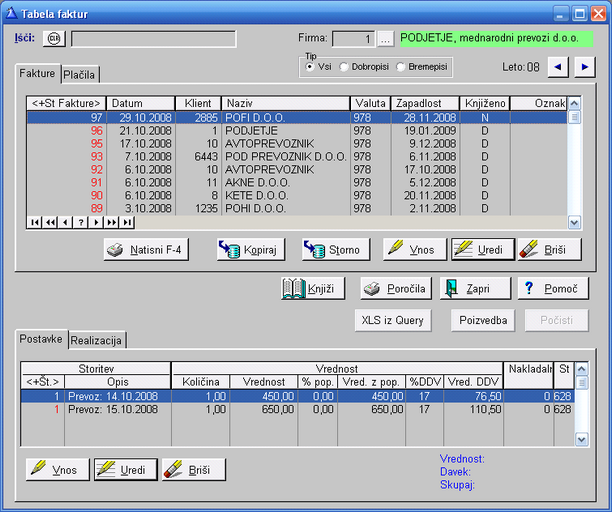Click the Naziv column header
Image resolution: width=612 pixels, height=512 pixels.
(x=286, y=103)
